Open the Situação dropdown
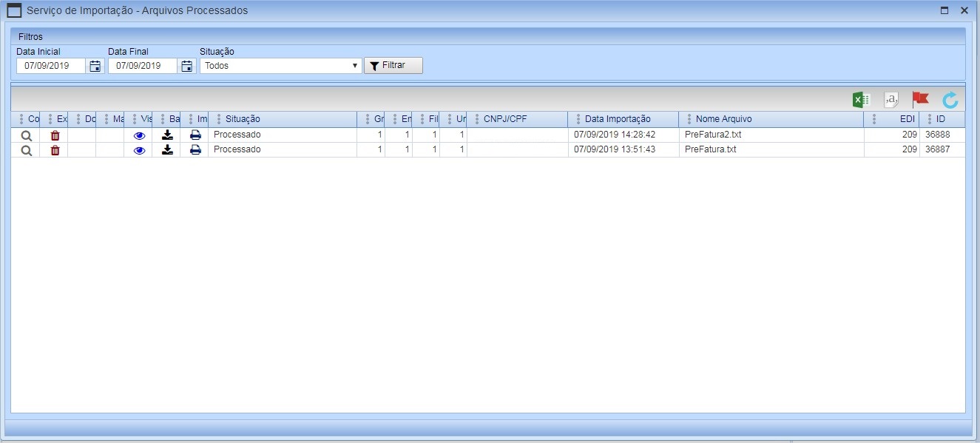 click(x=280, y=66)
